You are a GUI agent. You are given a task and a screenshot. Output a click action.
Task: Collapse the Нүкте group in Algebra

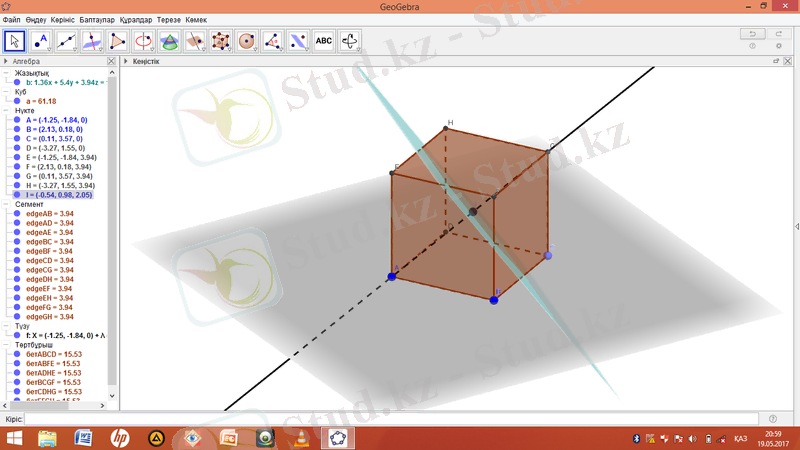(x=8, y=111)
